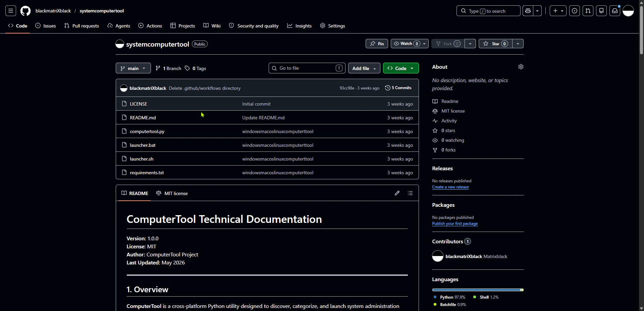Open the README.md file
Screen dimensions: 644x311
click(x=143, y=118)
